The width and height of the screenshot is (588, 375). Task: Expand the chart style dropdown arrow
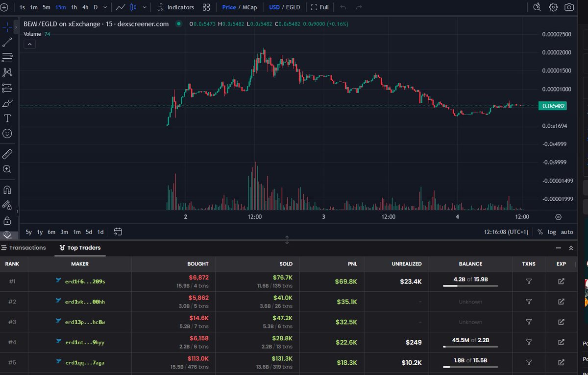(145, 7)
